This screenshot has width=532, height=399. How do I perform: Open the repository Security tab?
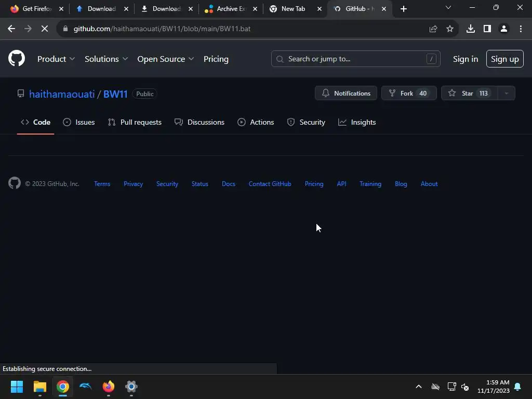306,122
